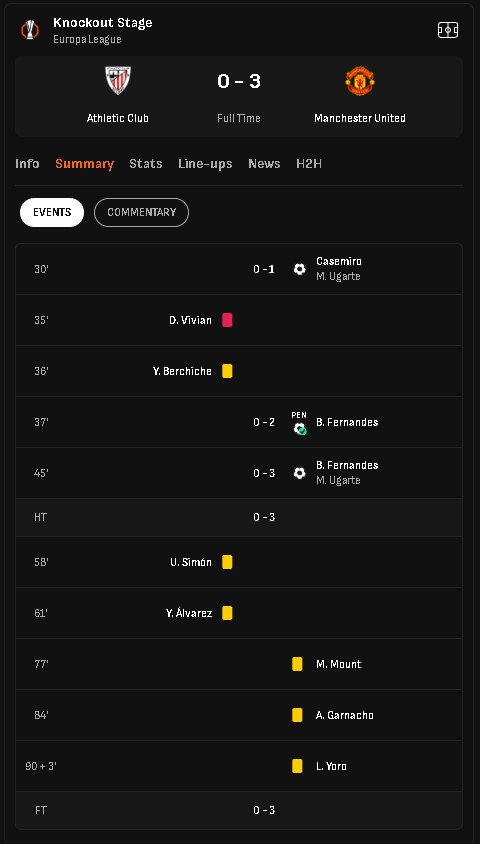
Task: Click Y. Berchiche's yellow card icon
Action: (227, 371)
